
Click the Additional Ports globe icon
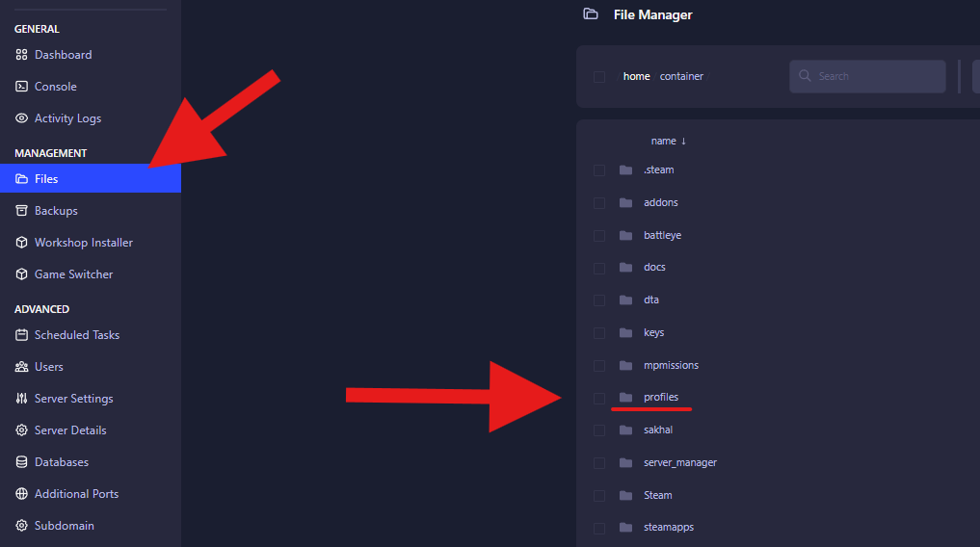tap(22, 494)
